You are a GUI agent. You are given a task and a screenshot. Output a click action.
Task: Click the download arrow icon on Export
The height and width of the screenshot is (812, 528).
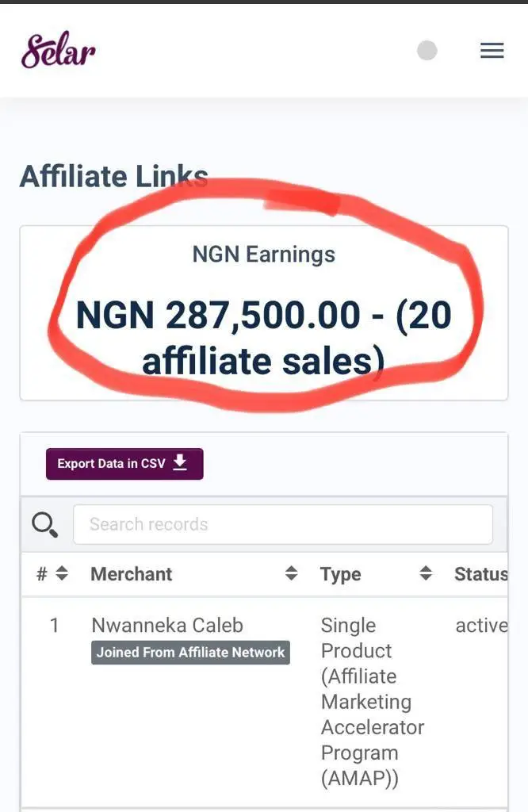[181, 463]
